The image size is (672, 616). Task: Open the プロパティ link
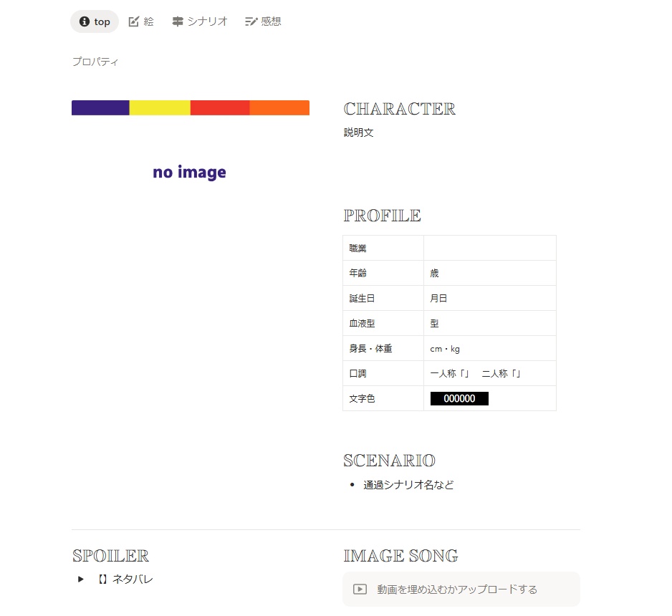click(95, 62)
